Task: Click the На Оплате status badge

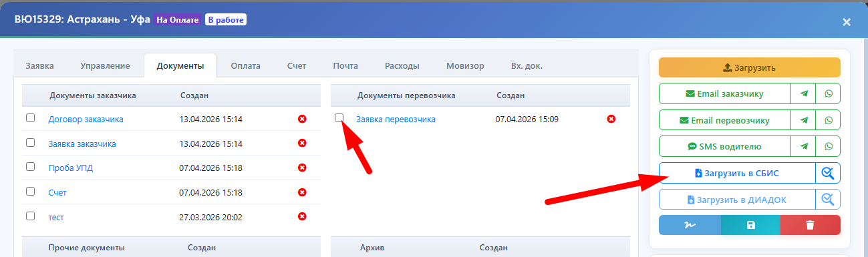Action: [178, 20]
